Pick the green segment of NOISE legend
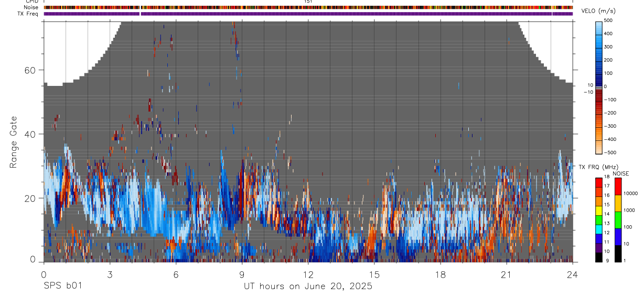The height and width of the screenshot is (297, 644). pyautogui.click(x=618, y=219)
